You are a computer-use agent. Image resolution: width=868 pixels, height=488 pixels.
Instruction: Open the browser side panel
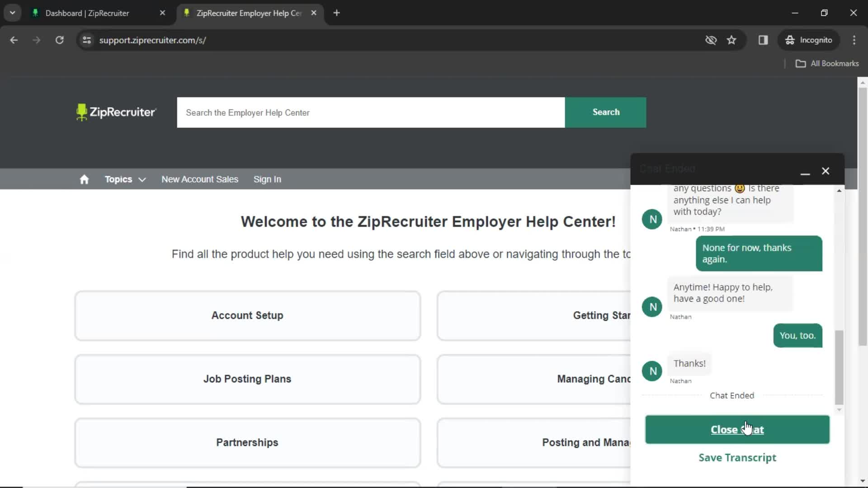[763, 40]
